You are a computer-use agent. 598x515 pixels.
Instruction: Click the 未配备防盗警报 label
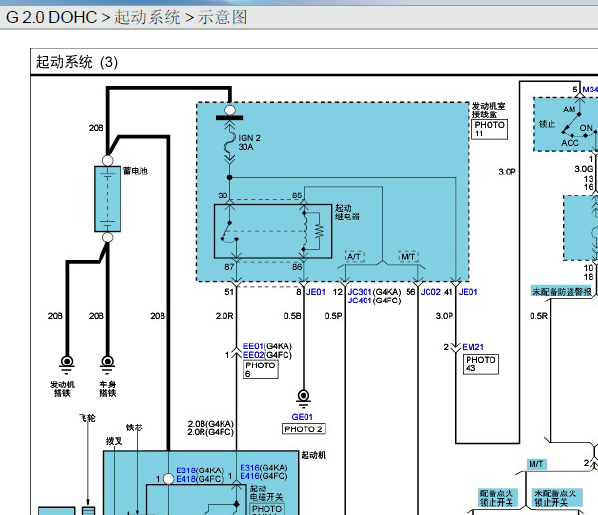(561, 292)
